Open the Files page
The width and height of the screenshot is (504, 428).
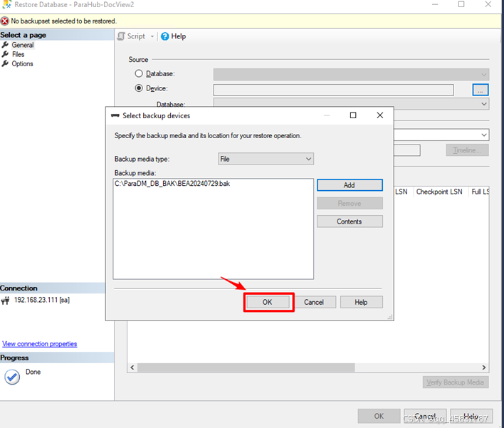pos(18,54)
